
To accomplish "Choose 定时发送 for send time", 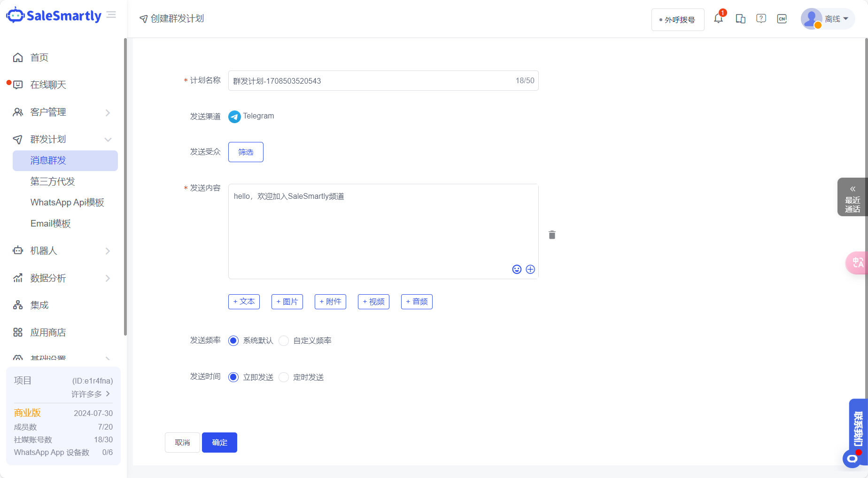I will [284, 377].
